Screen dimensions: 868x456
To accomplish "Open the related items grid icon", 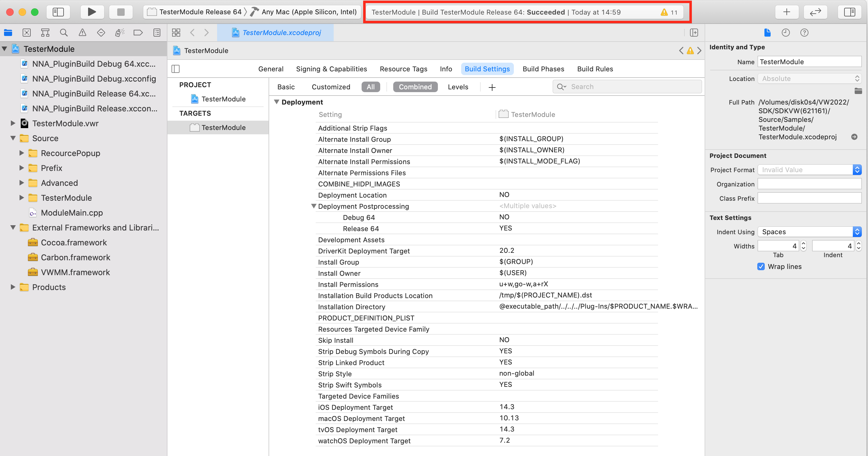I will (x=176, y=33).
